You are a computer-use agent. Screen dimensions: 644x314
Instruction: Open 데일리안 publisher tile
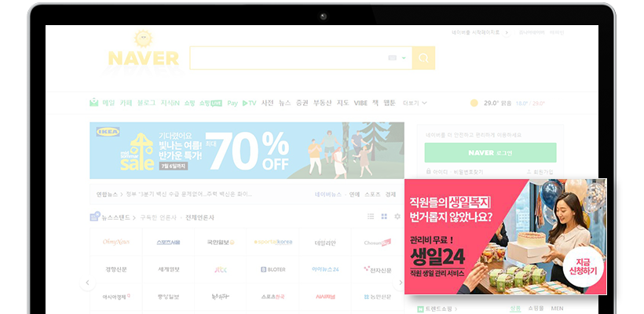325,242
